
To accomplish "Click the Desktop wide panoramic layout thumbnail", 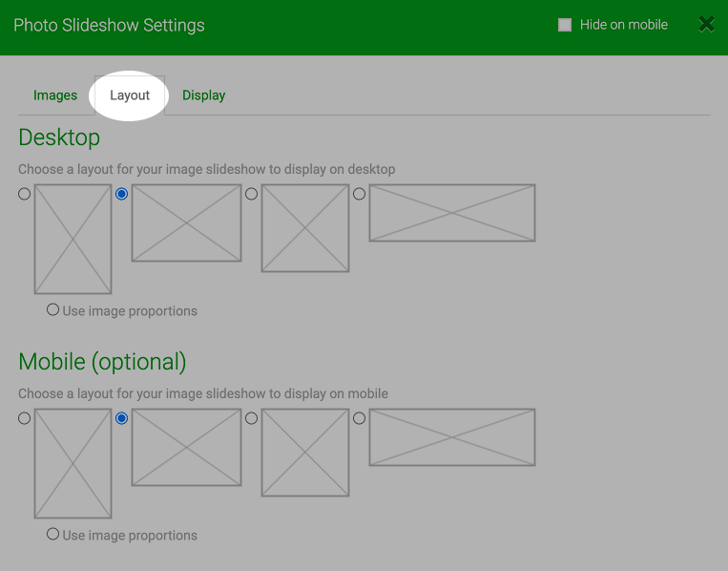I will click(x=452, y=213).
